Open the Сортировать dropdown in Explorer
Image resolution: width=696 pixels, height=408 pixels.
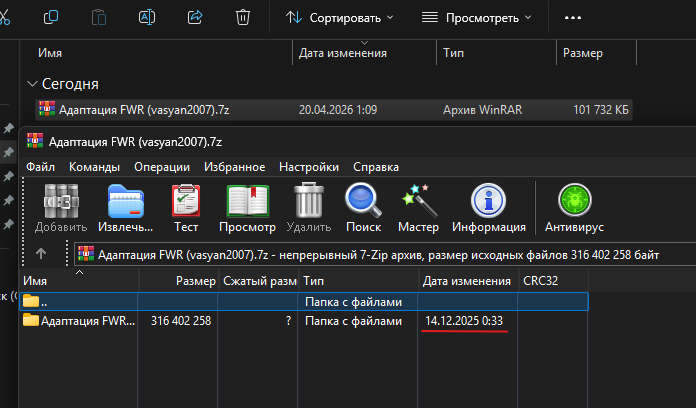point(340,18)
